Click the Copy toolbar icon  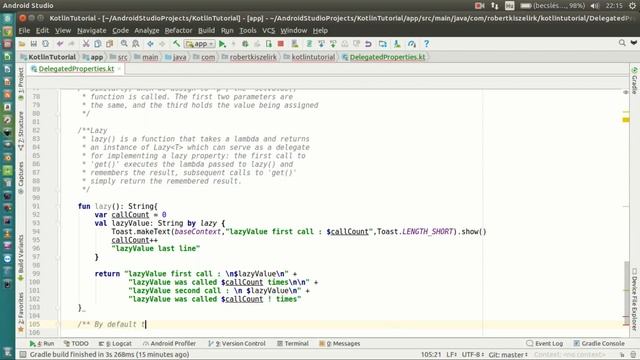(x=98, y=44)
